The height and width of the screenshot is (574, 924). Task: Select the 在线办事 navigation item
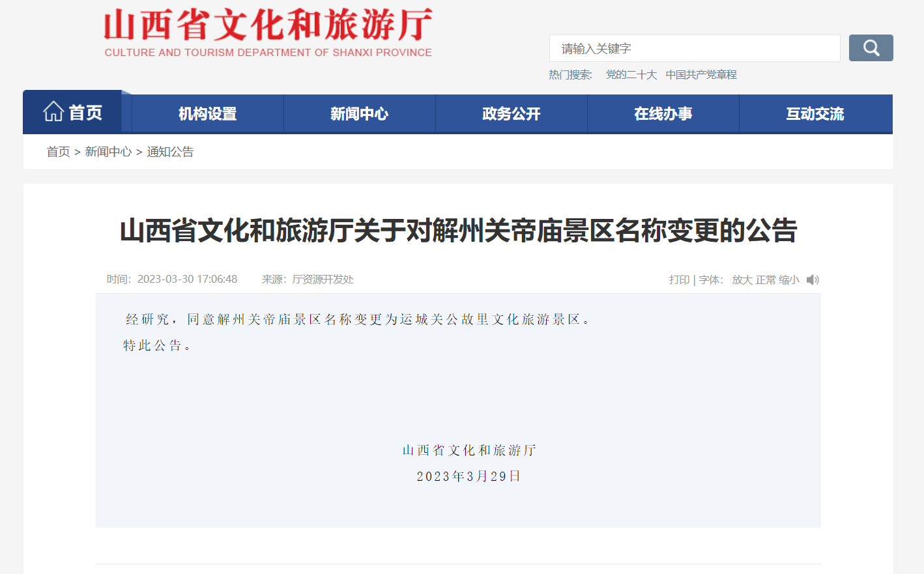tap(663, 114)
